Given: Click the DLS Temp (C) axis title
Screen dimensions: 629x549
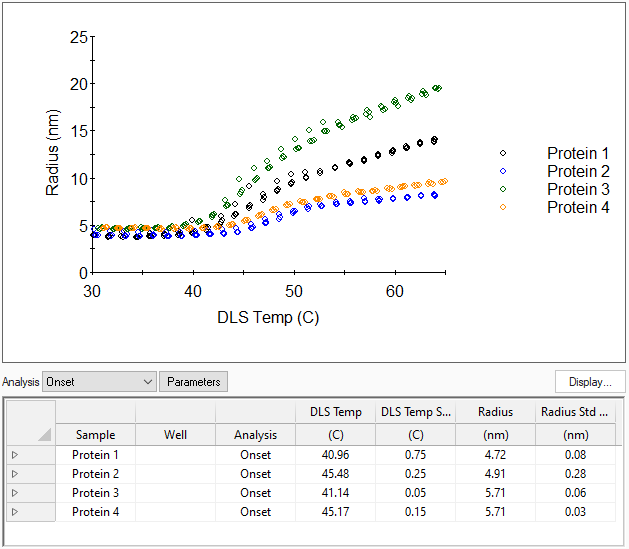Looking at the screenshot, I should tap(268, 318).
